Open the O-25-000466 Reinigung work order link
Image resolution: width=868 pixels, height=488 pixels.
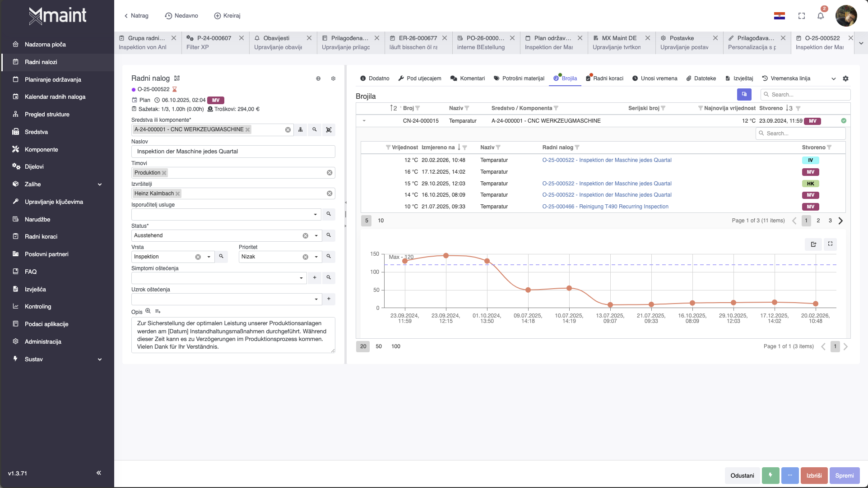pyautogui.click(x=605, y=207)
